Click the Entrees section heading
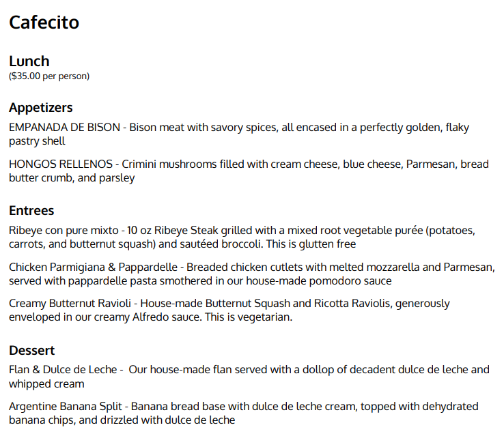This screenshot has width=504, height=436. pyautogui.click(x=31, y=211)
